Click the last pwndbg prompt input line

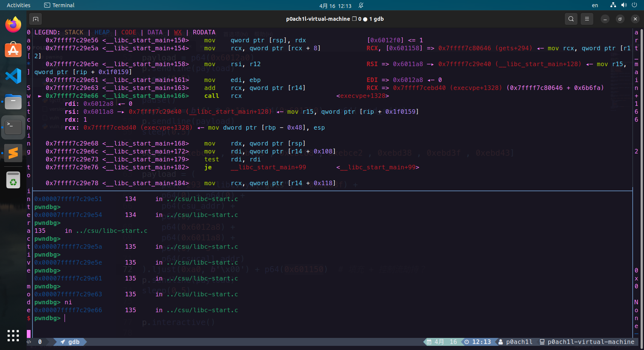pyautogui.click(x=50, y=318)
